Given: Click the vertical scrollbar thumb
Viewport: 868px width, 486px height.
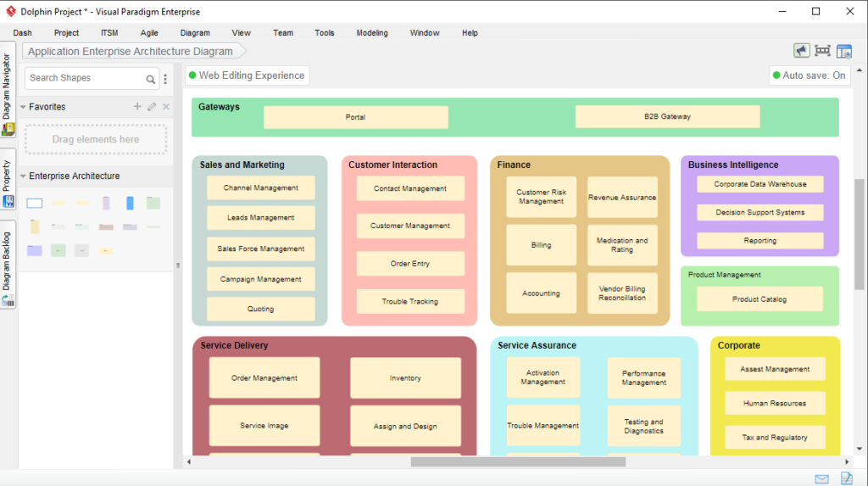Looking at the screenshot, I should coord(860,234).
